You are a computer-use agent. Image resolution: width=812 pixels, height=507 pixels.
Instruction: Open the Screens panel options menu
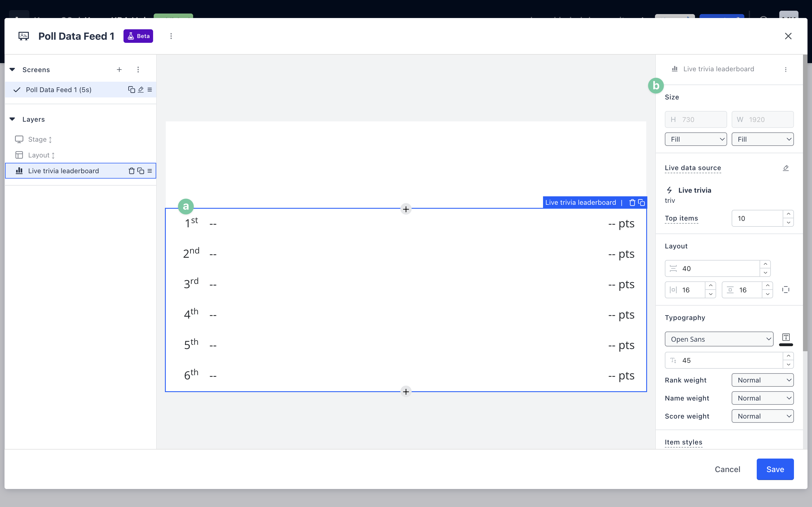point(138,69)
